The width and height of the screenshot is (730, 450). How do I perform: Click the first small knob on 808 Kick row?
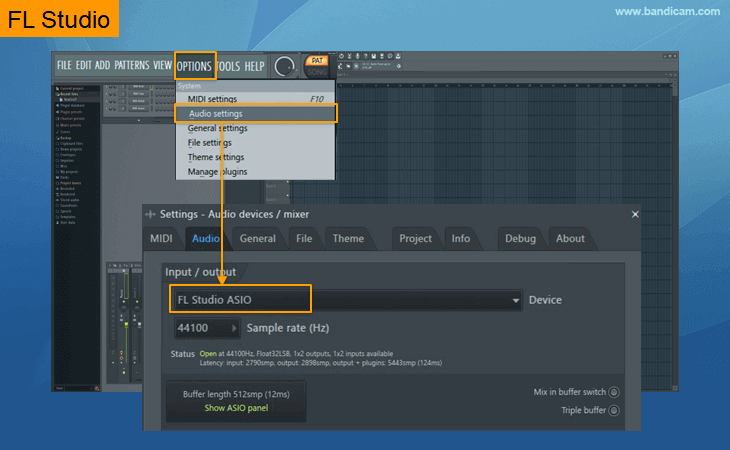point(110,87)
